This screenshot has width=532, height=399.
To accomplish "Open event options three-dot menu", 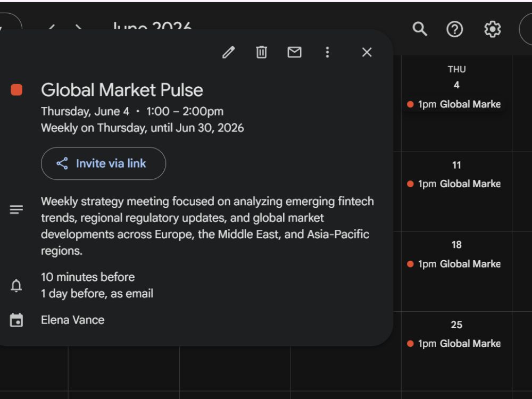I will [x=327, y=52].
